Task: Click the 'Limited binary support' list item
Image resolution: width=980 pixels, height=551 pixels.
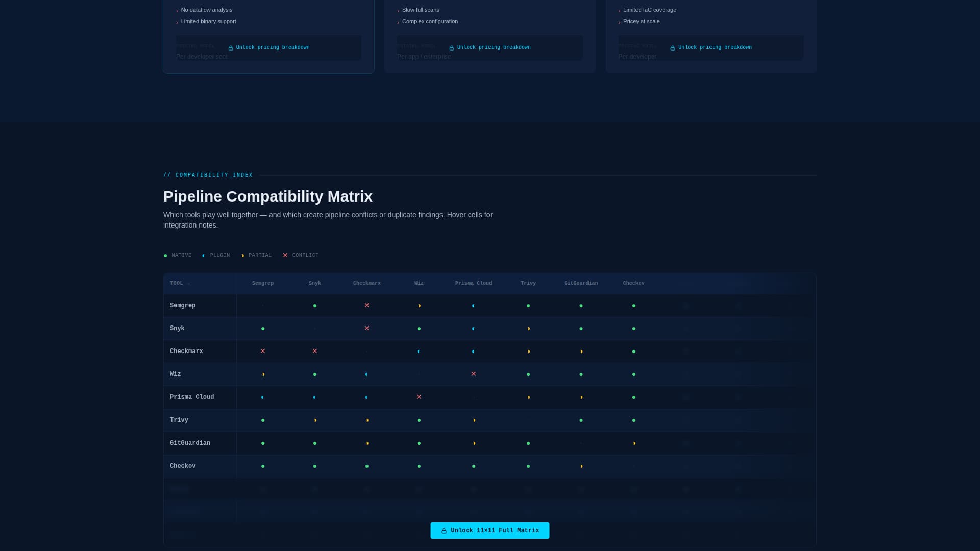Action: (x=206, y=21)
